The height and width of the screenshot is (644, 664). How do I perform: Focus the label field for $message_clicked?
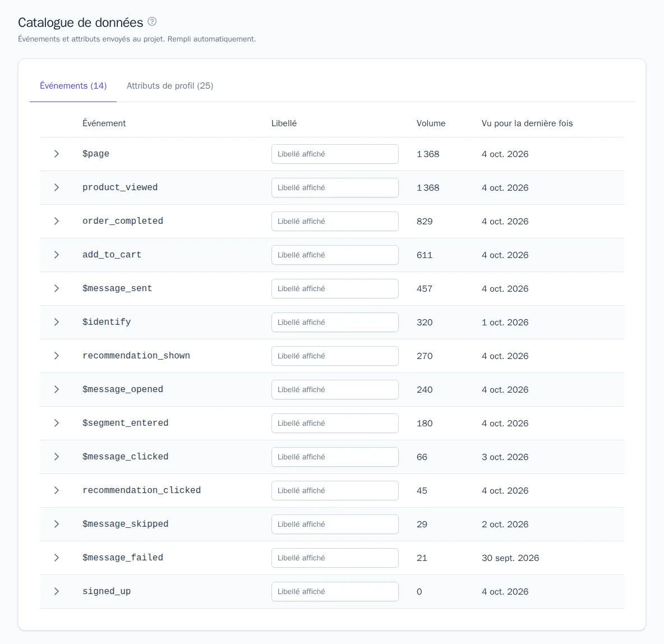coord(335,457)
